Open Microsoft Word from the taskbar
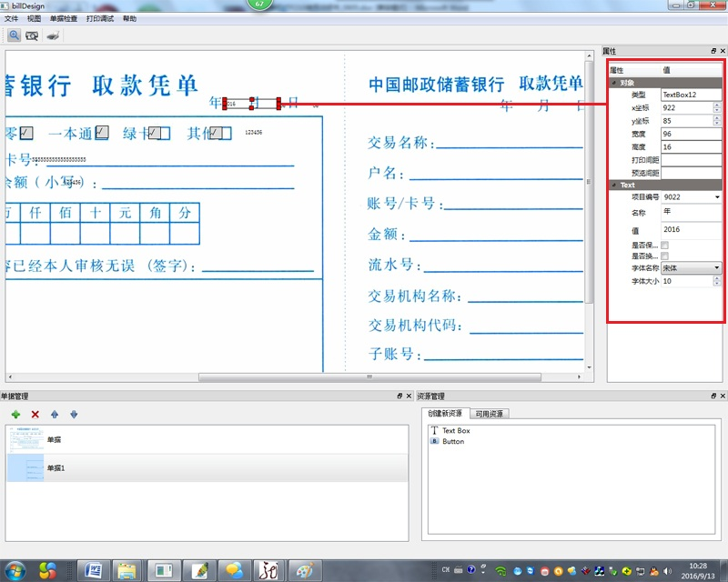 93,570
